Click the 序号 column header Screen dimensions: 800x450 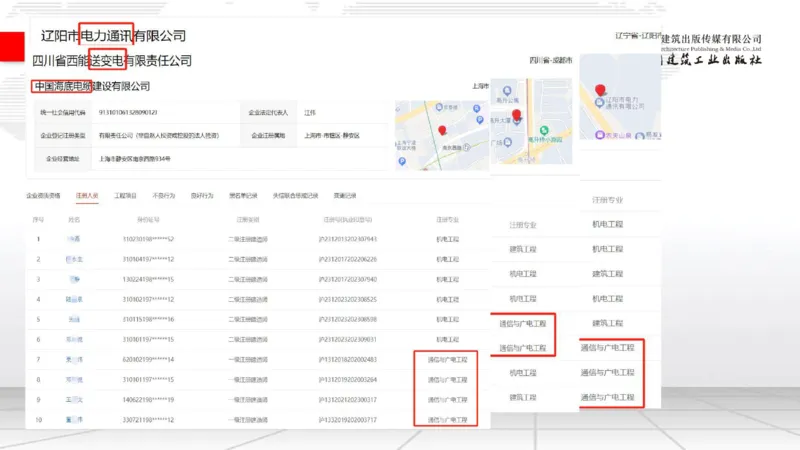pos(38,220)
